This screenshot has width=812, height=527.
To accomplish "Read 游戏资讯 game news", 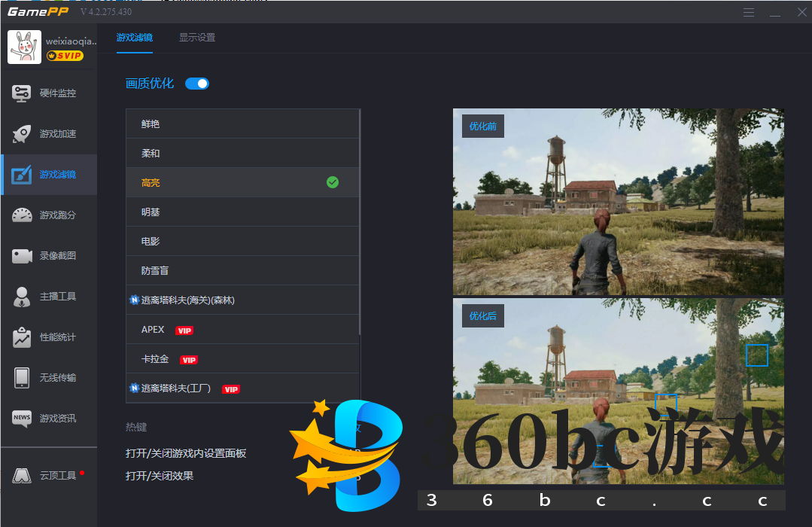I will pyautogui.click(x=49, y=419).
